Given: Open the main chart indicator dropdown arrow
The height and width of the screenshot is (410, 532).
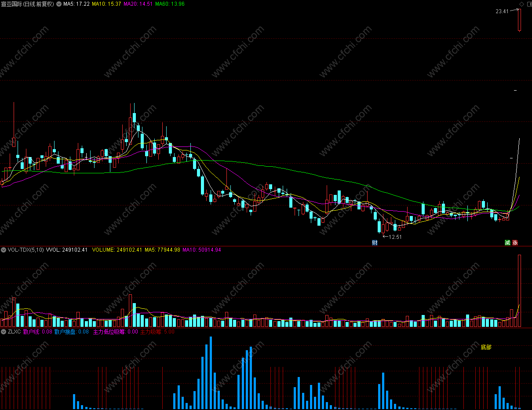Looking at the screenshot, I should [59, 4].
